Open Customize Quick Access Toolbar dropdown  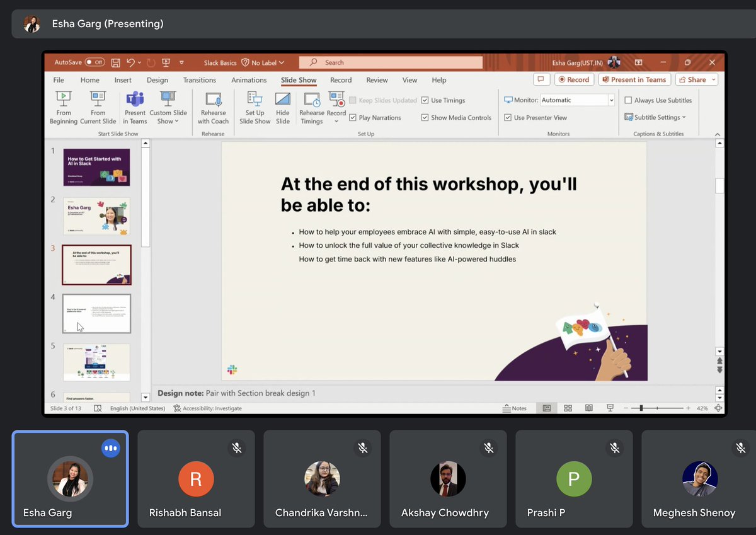coord(181,62)
